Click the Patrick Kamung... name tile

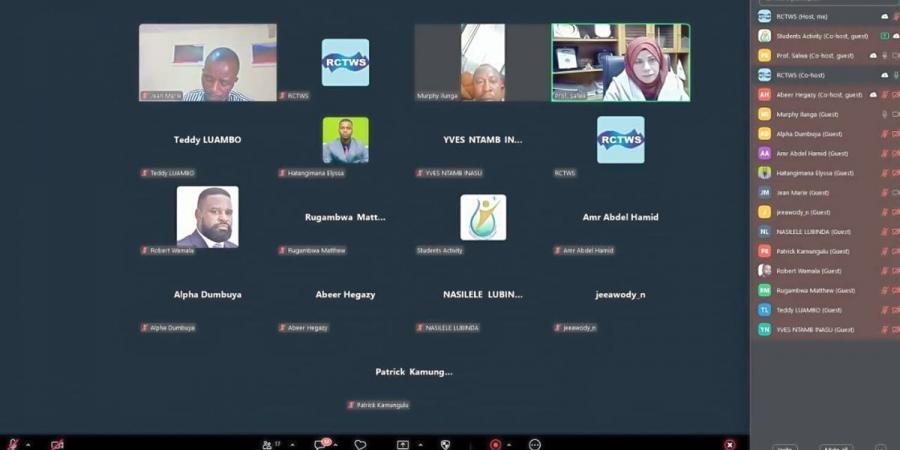[x=414, y=372]
